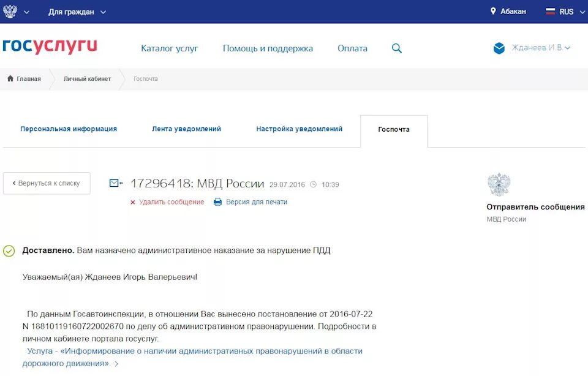Click the location pin icon near Абакан

coord(493,11)
